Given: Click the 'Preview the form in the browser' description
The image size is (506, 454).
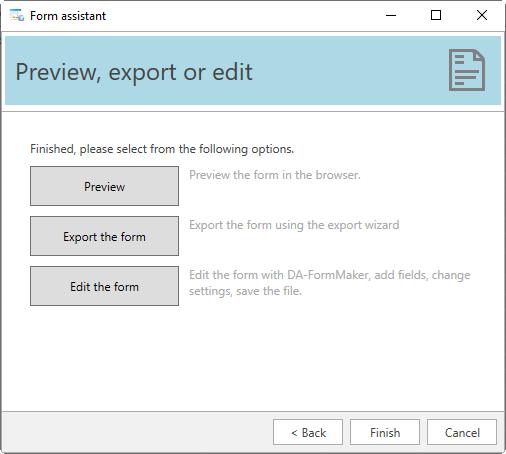Looking at the screenshot, I should [x=275, y=175].
